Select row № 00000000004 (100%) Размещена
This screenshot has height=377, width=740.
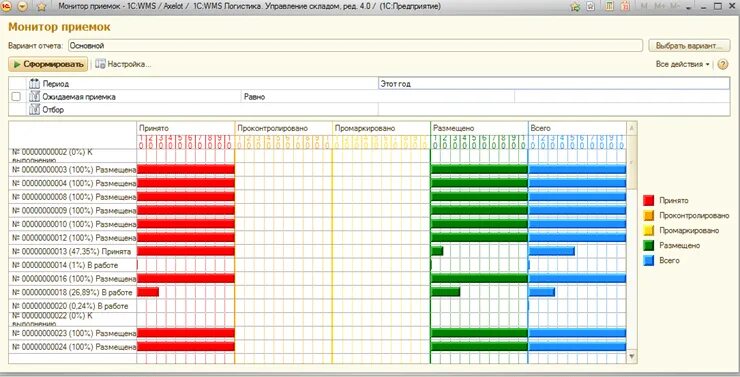(74, 183)
